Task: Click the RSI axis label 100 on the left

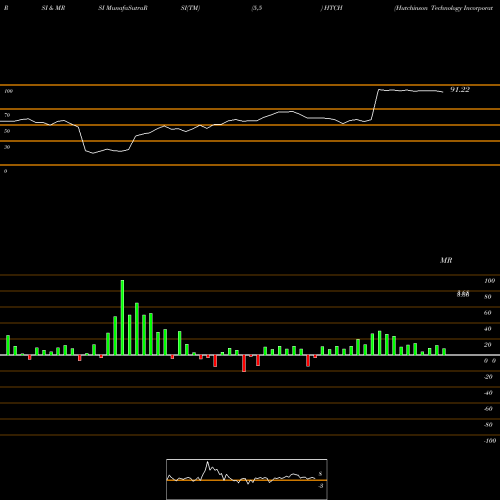Action: tap(8, 91)
